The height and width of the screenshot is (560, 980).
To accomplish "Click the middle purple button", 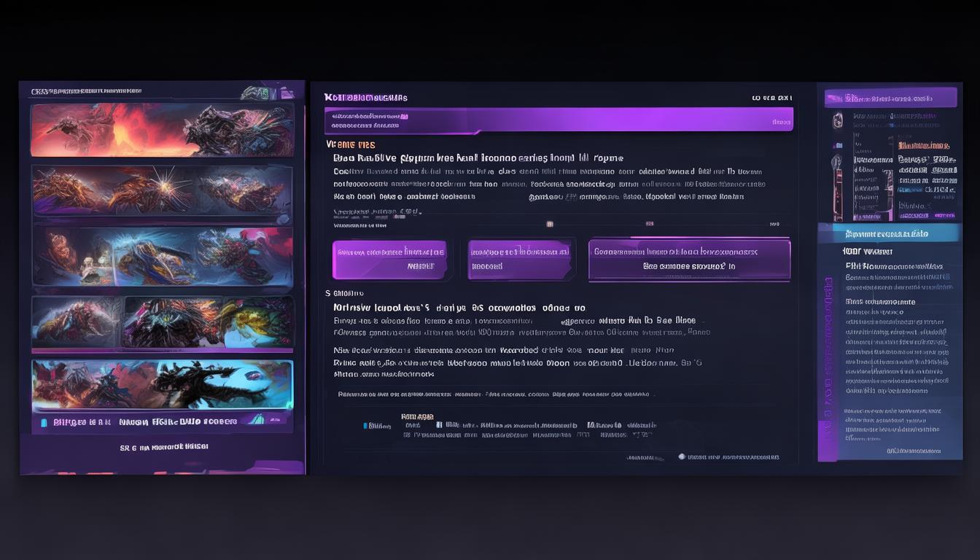I will pyautogui.click(x=520, y=259).
